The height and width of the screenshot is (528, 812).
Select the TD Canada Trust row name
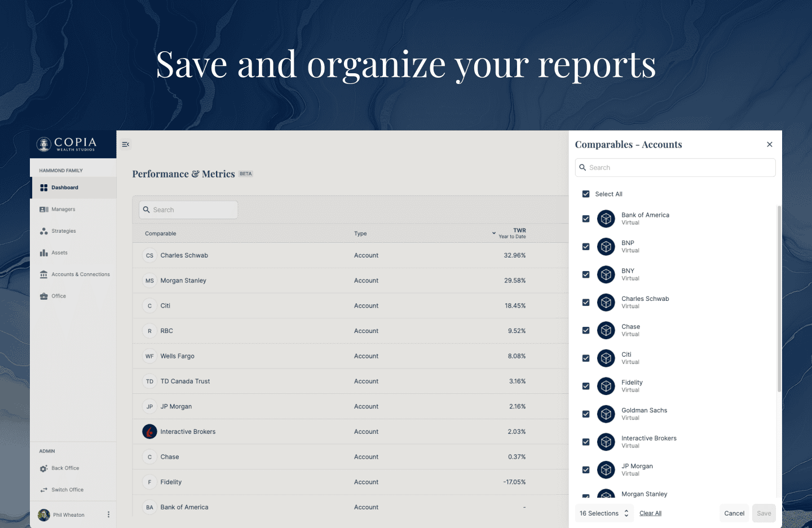pos(185,381)
